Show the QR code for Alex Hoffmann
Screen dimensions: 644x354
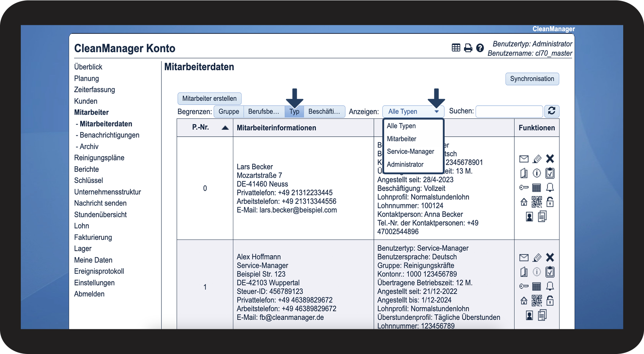[536, 300]
